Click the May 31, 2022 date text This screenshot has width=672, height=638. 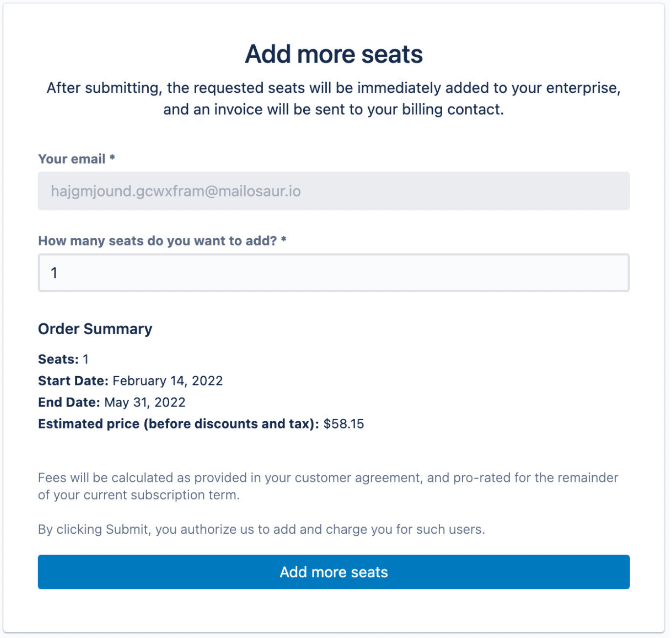145,402
